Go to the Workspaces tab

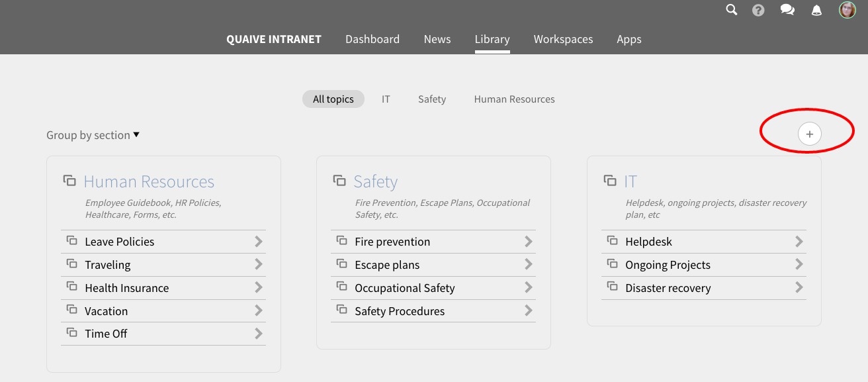[563, 39]
